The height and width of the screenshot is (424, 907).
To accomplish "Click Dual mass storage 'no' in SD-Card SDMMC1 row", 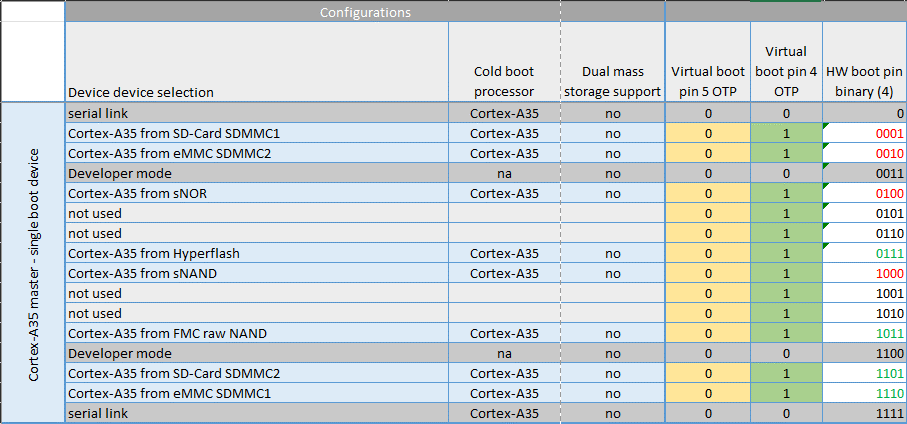I will pyautogui.click(x=613, y=134).
